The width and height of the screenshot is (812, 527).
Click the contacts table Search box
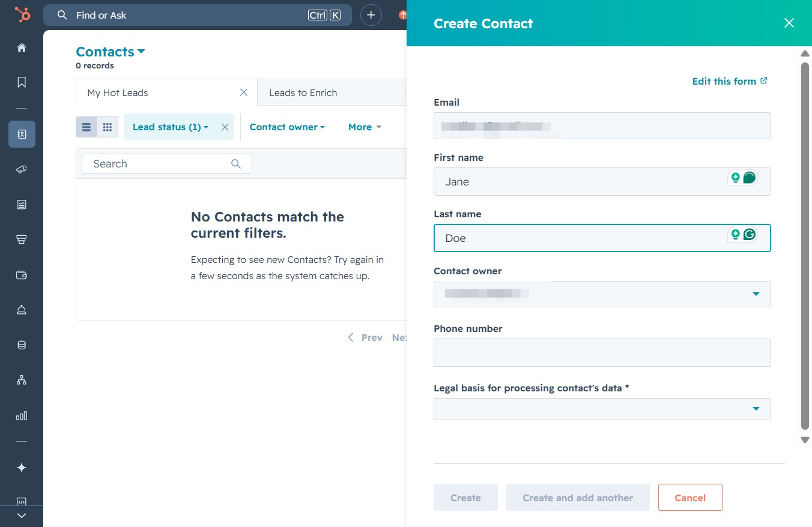click(167, 164)
